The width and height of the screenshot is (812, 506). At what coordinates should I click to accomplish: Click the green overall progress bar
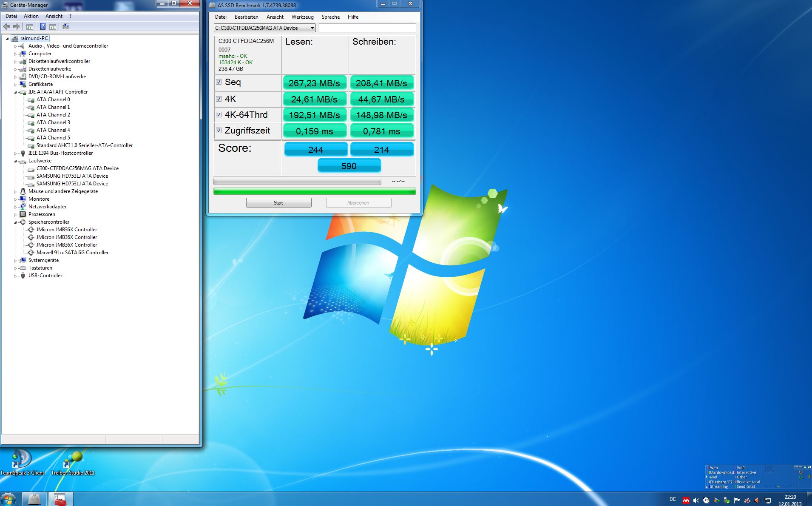point(315,192)
